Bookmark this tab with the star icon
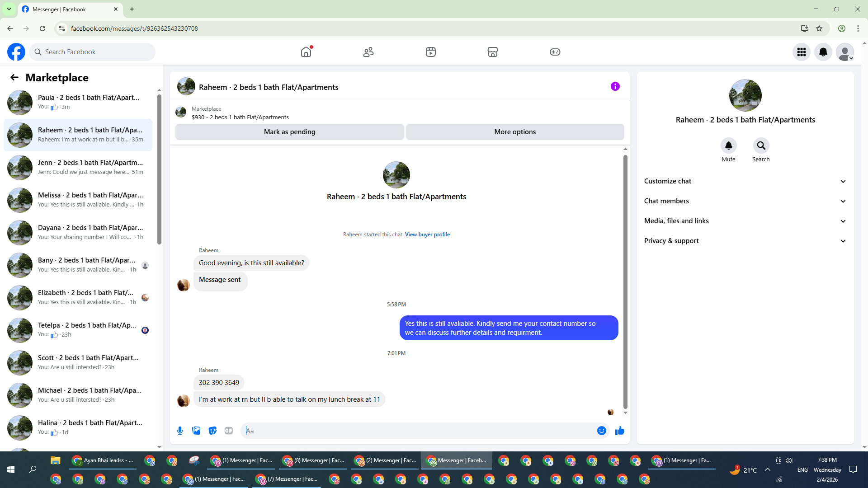Viewport: 868px width, 488px height. click(x=819, y=28)
